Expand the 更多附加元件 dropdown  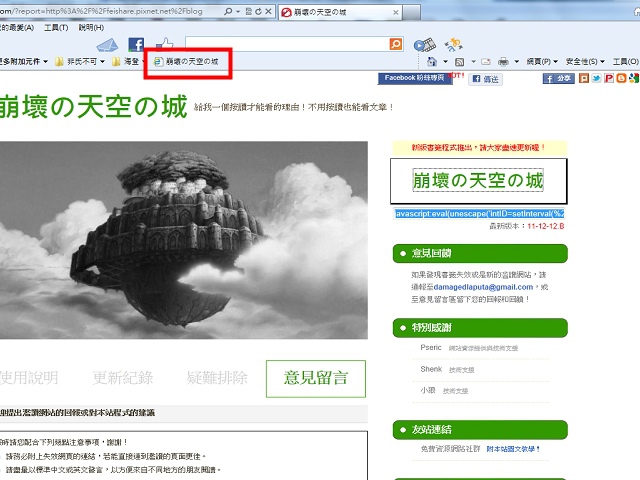click(45, 62)
